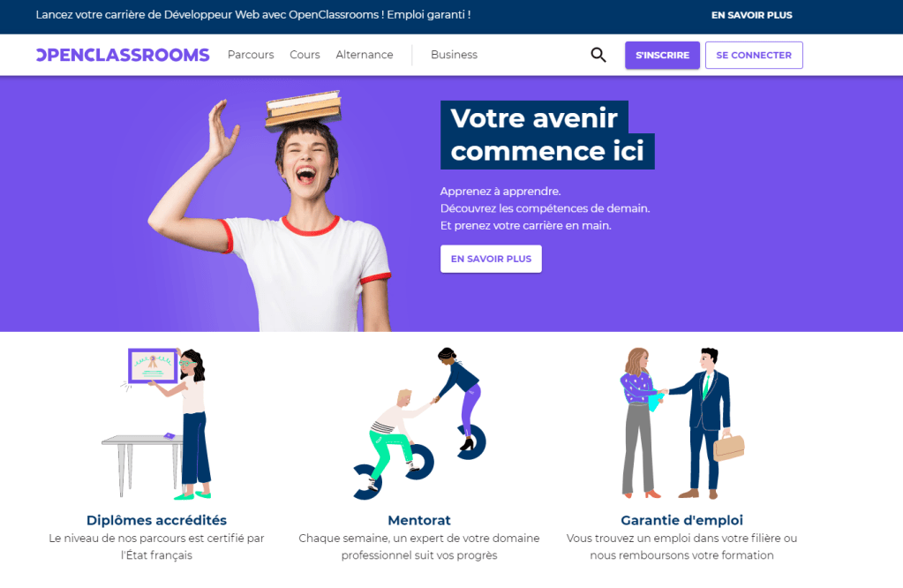Click the top banner Développeur Web announcement text
The width and height of the screenshot is (903, 588).
[252, 15]
